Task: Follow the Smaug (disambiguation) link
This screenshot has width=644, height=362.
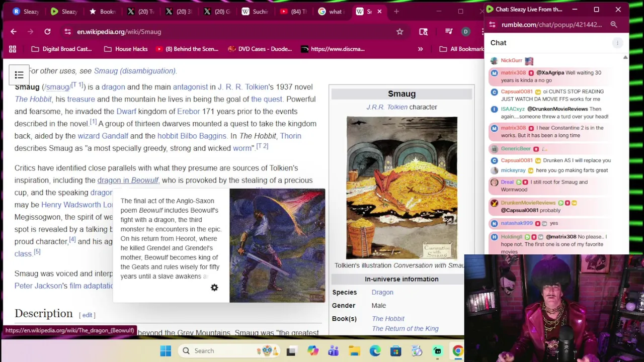Action: click(x=135, y=71)
